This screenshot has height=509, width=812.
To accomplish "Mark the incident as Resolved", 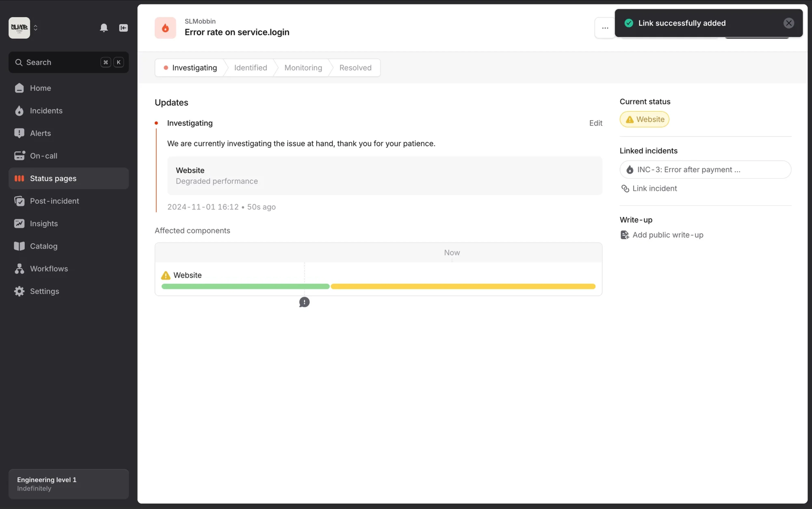I will click(356, 67).
